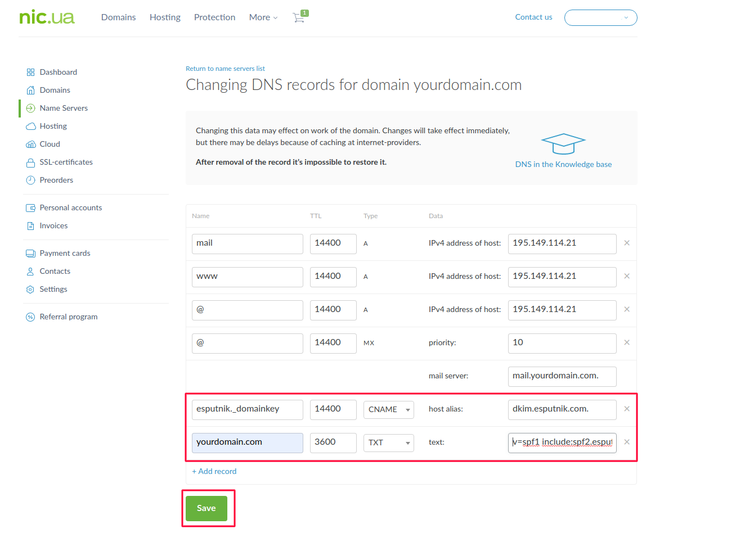
Task: Remove the yourdomain.com TXT record
Action: click(627, 442)
